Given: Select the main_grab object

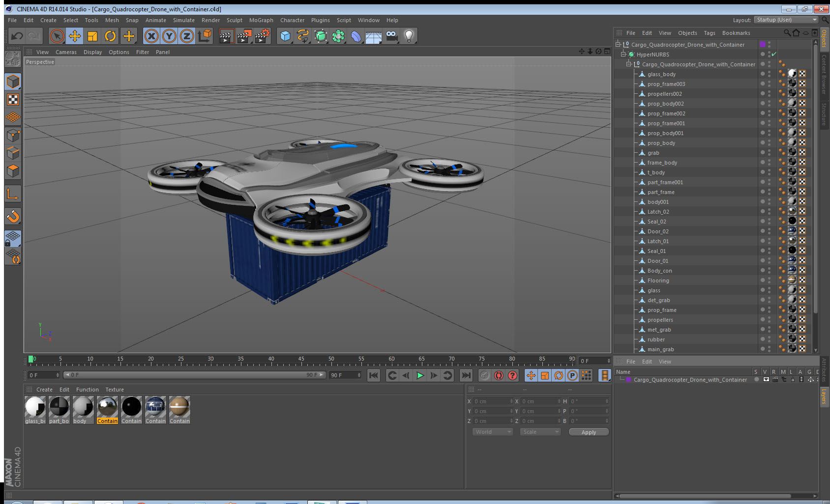Looking at the screenshot, I should pos(660,349).
